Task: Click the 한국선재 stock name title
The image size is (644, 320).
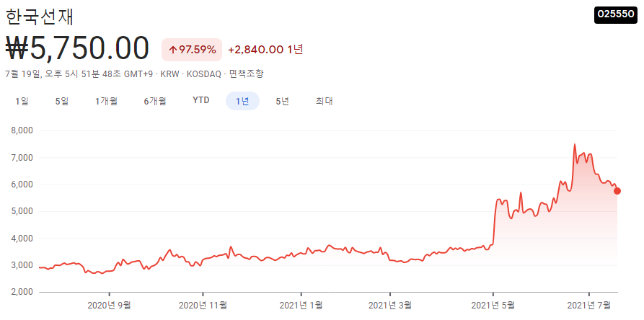Action: coord(40,17)
